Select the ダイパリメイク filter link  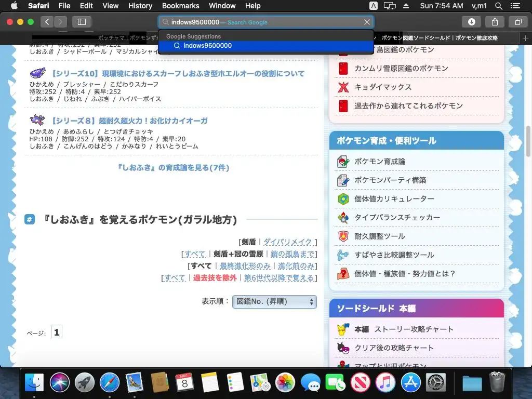pyautogui.click(x=288, y=242)
